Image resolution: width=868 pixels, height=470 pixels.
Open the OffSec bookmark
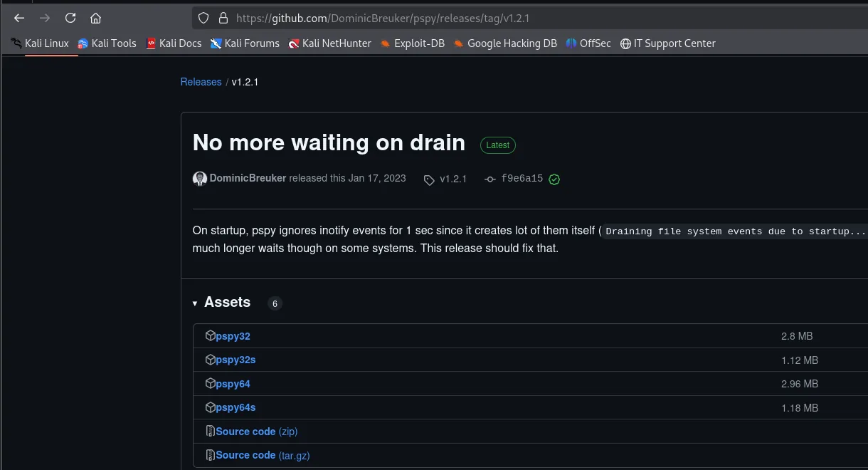pos(588,43)
